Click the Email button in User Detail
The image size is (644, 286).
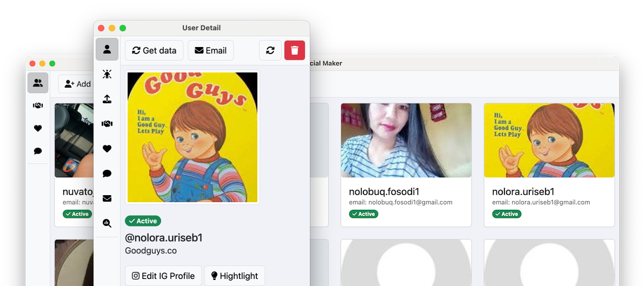pos(211,50)
